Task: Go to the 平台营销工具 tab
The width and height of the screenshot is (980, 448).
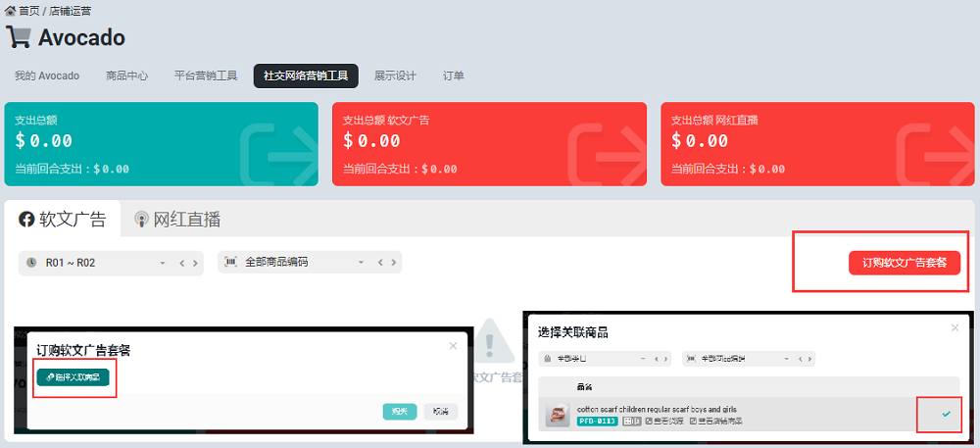Action: 206,75
